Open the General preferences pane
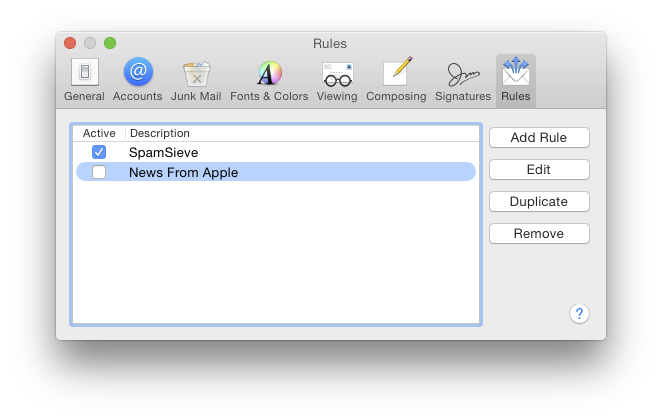The height and width of the screenshot is (420, 662). tap(84, 80)
